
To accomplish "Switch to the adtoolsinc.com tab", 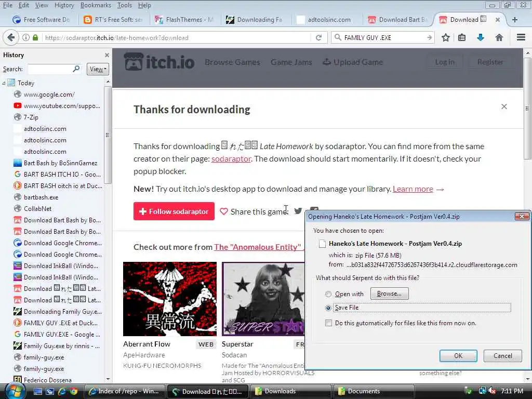I will (325, 20).
